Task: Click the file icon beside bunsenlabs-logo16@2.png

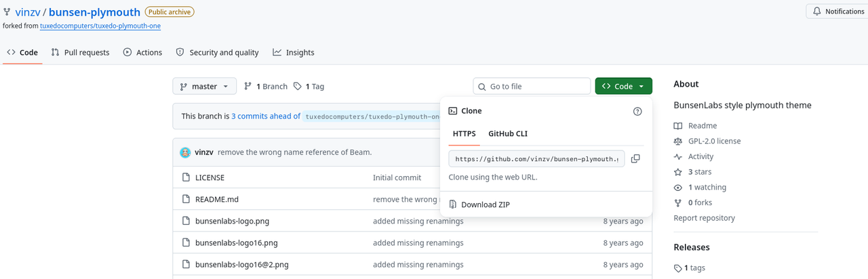Action: click(x=186, y=264)
